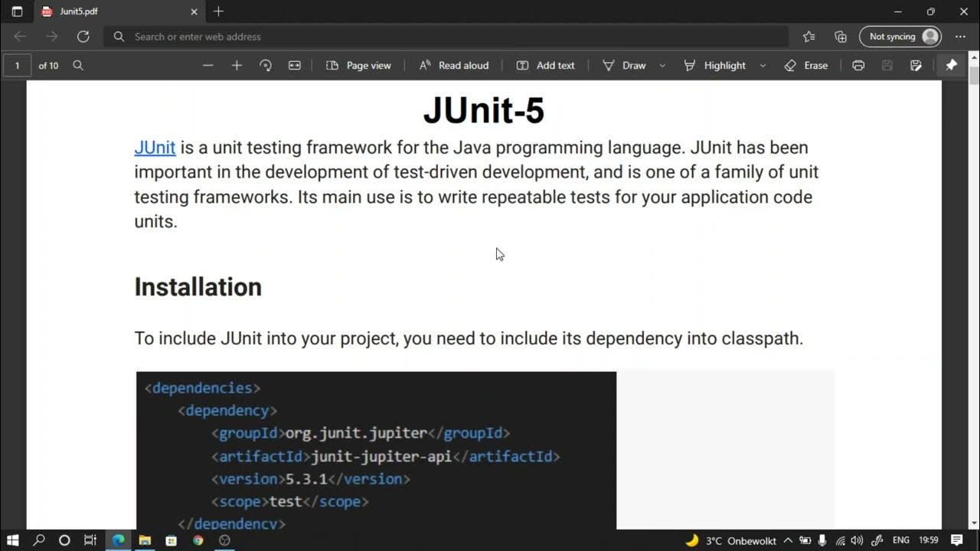Screen dimensions: 980x551
Task: Open Microsoft Edge from the taskbar
Action: (118, 540)
